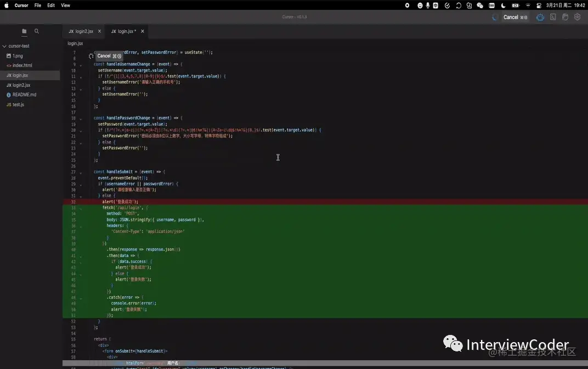Viewport: 588px width, 369px height.
Task: Open the terminal icon in top toolbar
Action: [553, 17]
